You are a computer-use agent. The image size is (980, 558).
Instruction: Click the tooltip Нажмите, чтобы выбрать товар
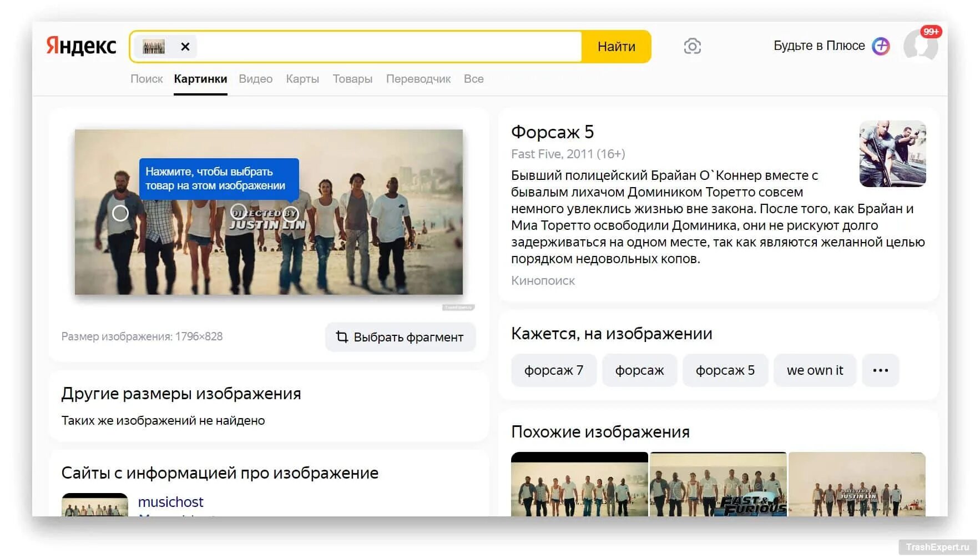pyautogui.click(x=219, y=179)
